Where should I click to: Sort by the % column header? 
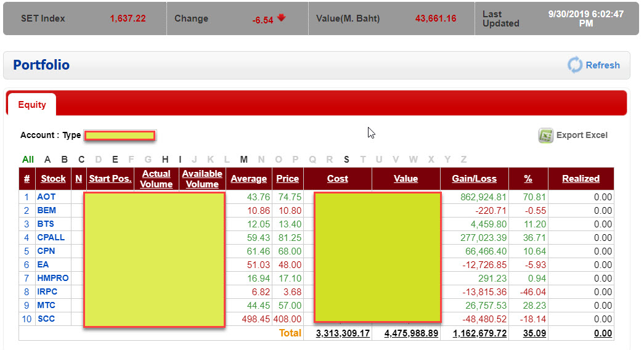click(x=528, y=179)
